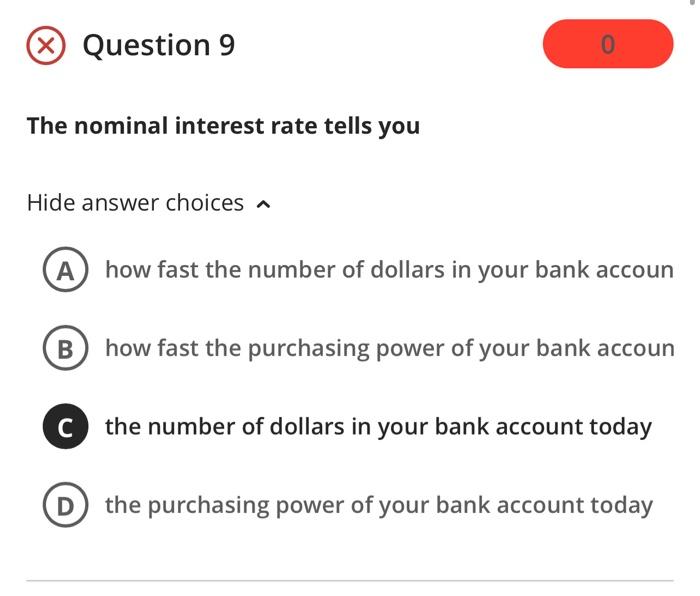Image resolution: width=700 pixels, height=596 pixels.
Task: Click the red X incorrect-answer icon
Action: click(46, 46)
